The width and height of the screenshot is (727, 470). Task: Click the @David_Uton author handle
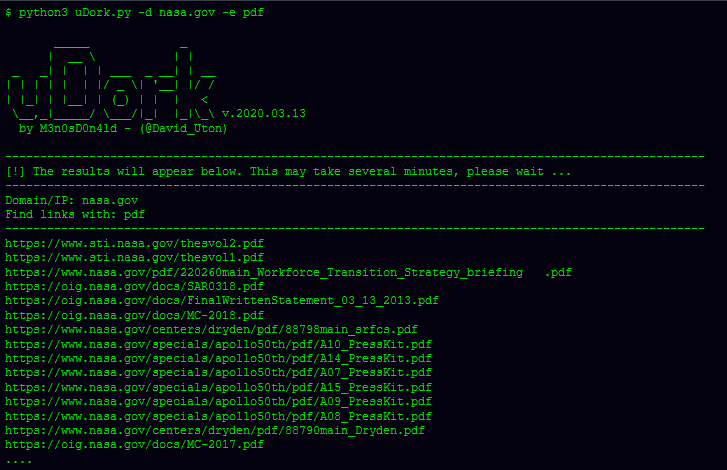[184, 128]
